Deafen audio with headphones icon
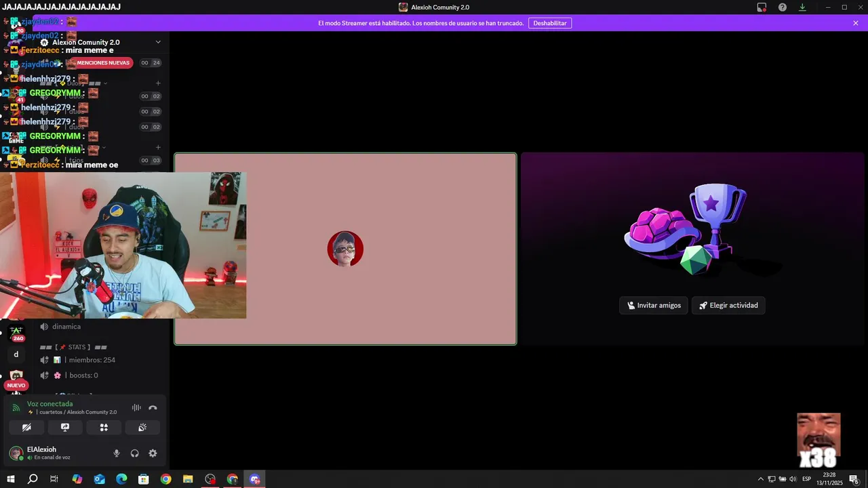 134,453
